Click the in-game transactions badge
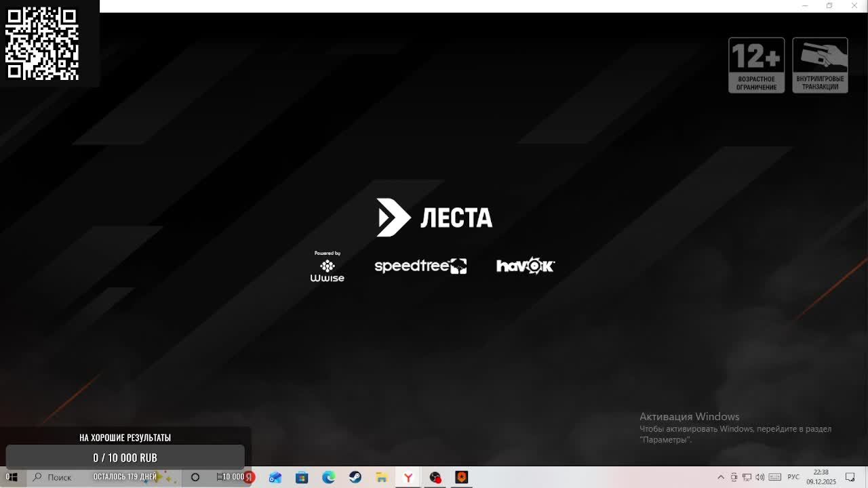 tap(820, 65)
